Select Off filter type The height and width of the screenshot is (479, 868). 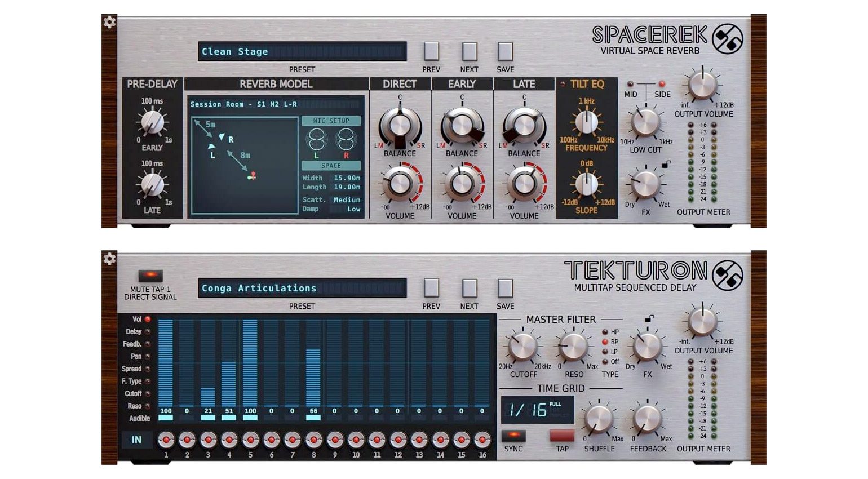coord(605,362)
